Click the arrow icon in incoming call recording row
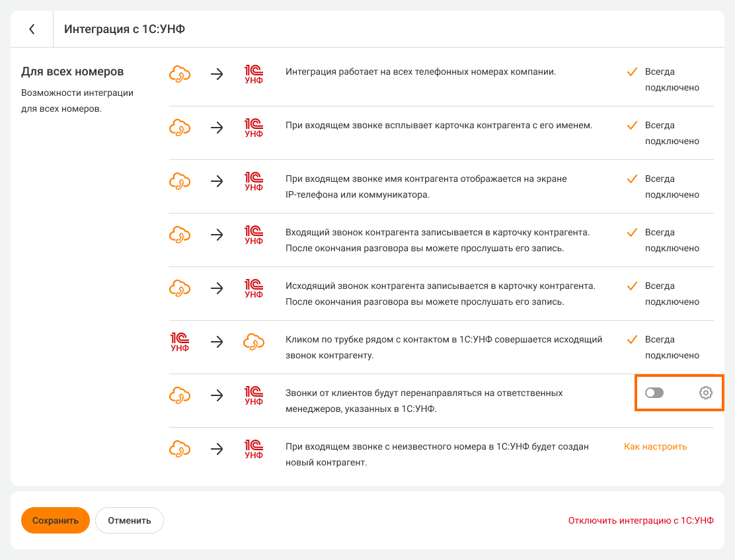Image resolution: width=735 pixels, height=560 pixels. click(217, 235)
